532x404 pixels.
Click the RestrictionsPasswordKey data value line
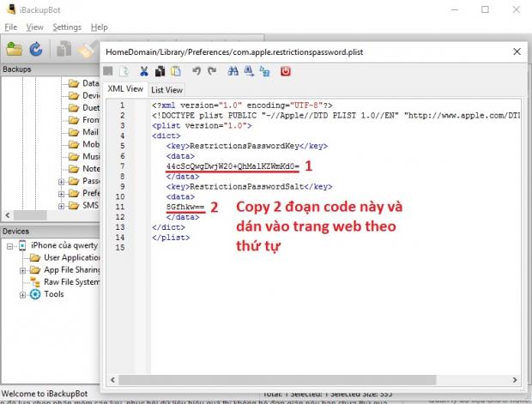click(x=232, y=166)
